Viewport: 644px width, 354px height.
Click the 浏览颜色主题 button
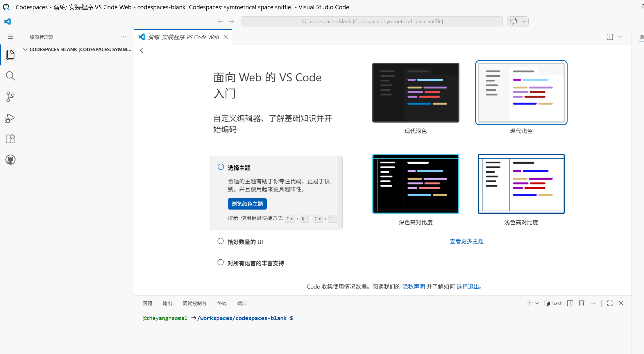[247, 204]
